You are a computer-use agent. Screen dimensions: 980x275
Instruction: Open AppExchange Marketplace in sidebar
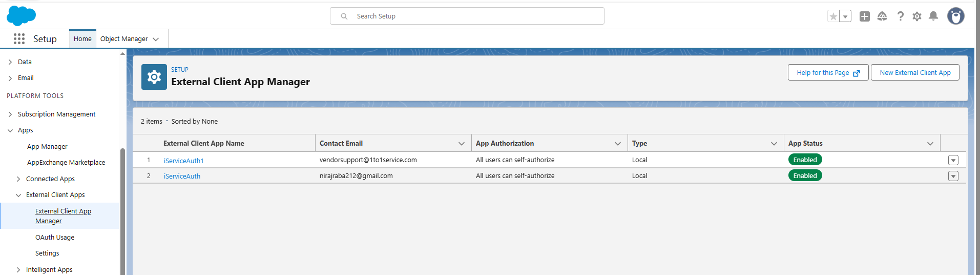(x=66, y=162)
